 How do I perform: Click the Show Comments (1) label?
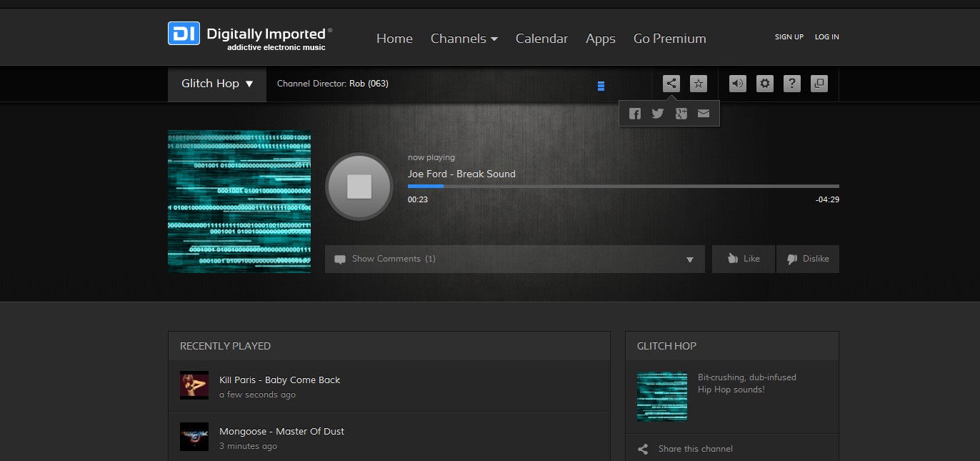[394, 259]
